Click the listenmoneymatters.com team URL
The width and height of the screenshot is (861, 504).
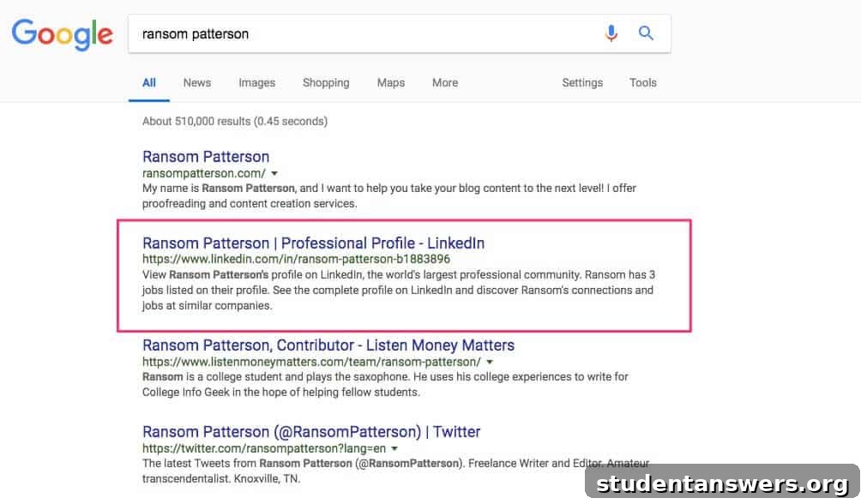(311, 362)
